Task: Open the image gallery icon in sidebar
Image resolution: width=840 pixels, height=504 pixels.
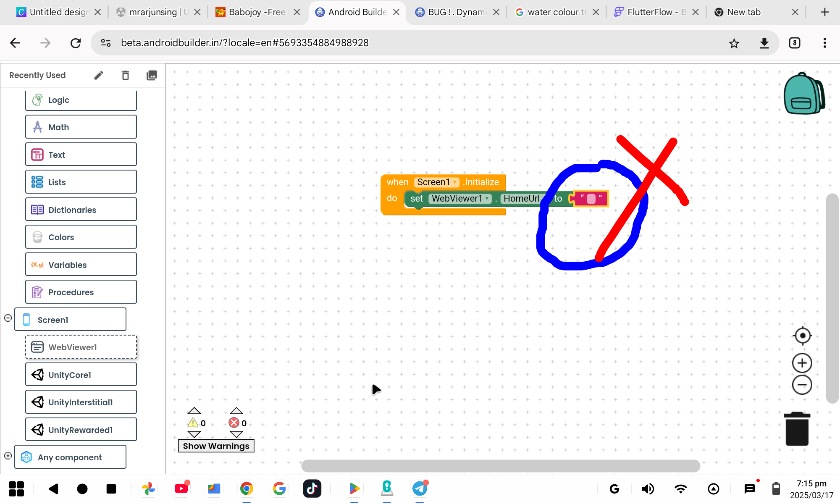Action: (x=151, y=75)
